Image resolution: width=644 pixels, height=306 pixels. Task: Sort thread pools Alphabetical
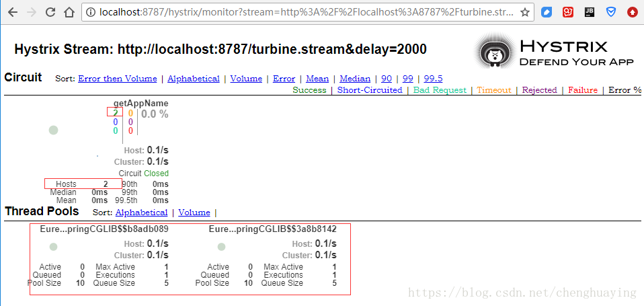click(142, 213)
